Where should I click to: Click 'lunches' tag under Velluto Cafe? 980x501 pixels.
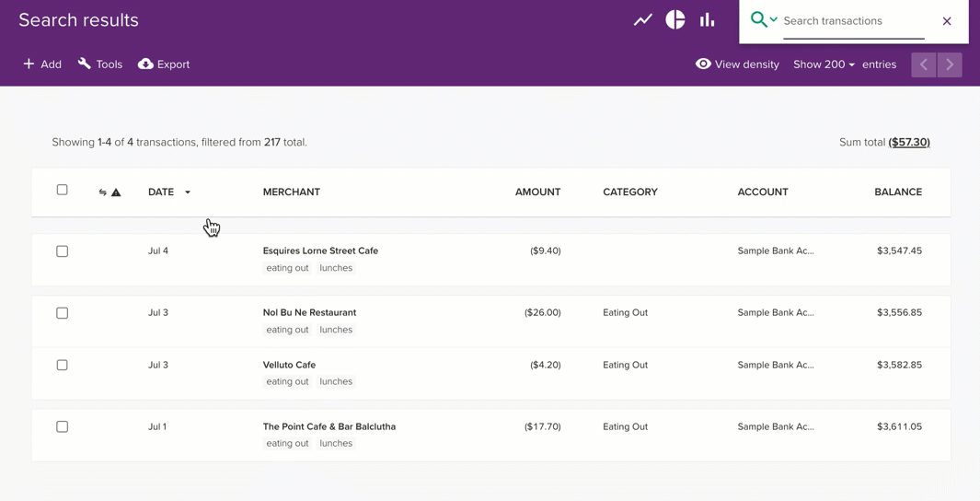point(336,381)
